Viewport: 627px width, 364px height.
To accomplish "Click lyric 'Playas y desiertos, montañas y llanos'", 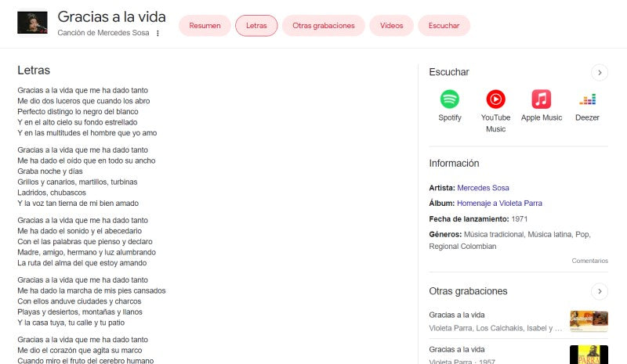I will 80,312.
